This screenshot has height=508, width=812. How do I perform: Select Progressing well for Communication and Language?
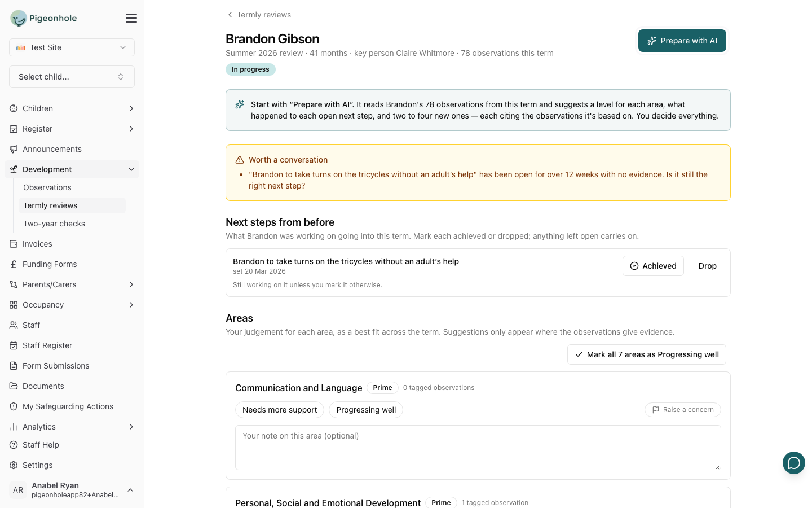coord(366,410)
